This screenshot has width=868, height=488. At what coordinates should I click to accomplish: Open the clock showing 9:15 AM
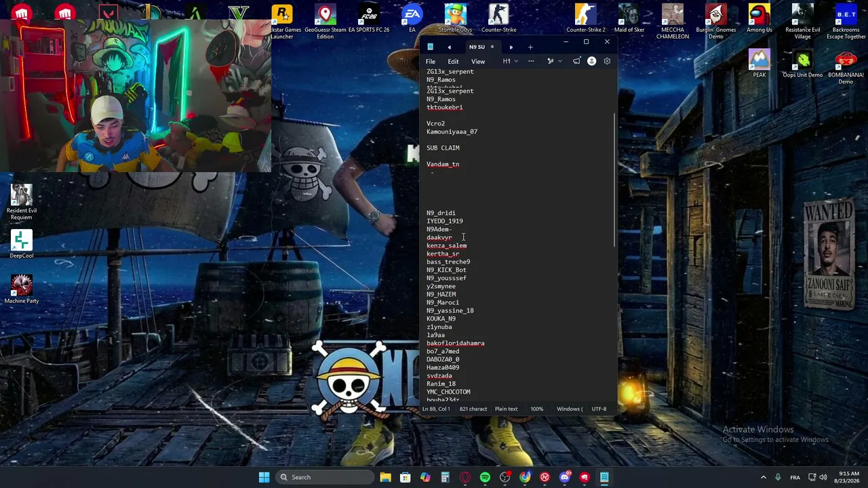pos(848,477)
